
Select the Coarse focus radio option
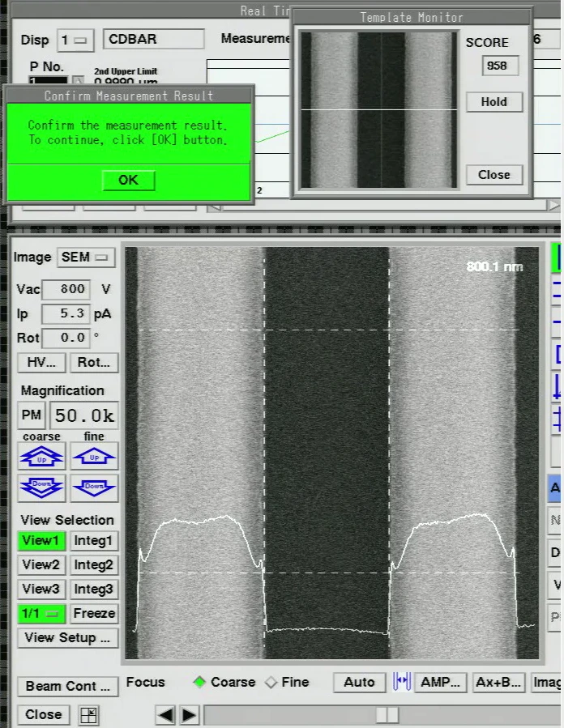224,682
